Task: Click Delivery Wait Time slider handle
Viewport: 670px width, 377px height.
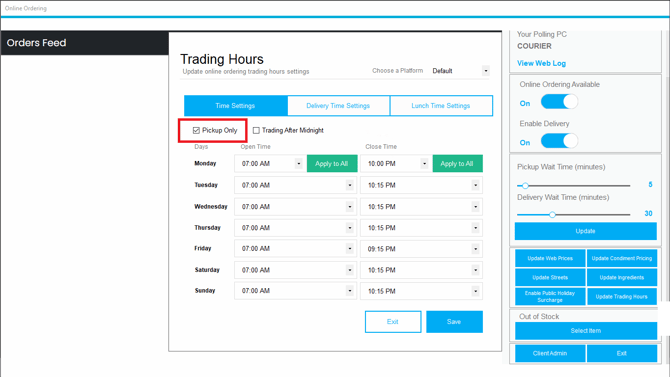Action: coord(552,215)
